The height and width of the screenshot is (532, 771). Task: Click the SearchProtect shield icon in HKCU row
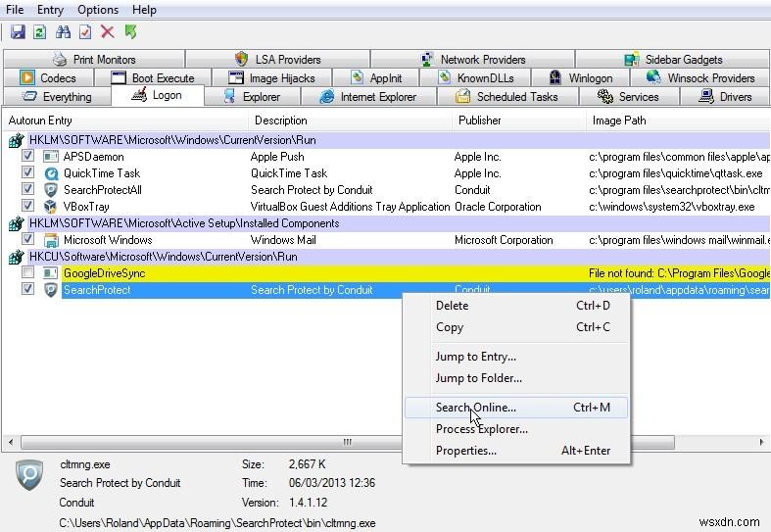click(51, 290)
